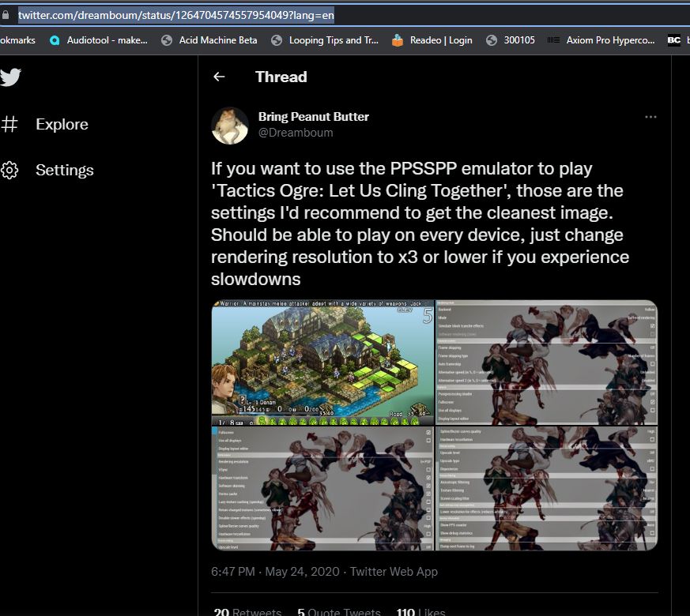Open the Explore hashtag icon

click(x=9, y=125)
